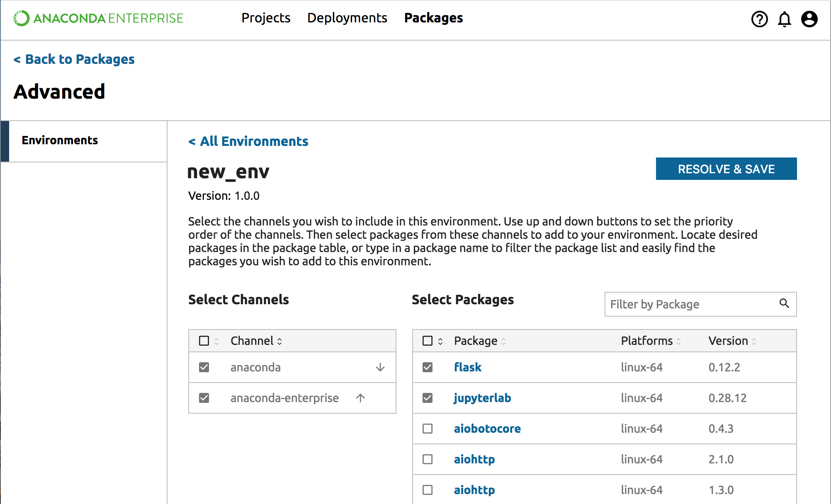Open the notifications bell icon
This screenshot has height=504, width=831.
click(x=784, y=19)
